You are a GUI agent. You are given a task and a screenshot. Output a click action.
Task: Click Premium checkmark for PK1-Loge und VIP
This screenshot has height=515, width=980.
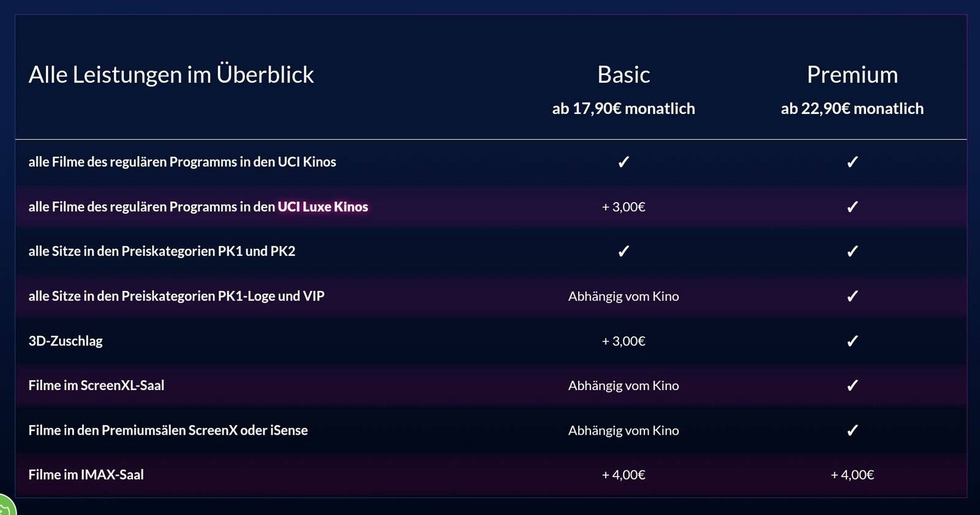tap(852, 296)
